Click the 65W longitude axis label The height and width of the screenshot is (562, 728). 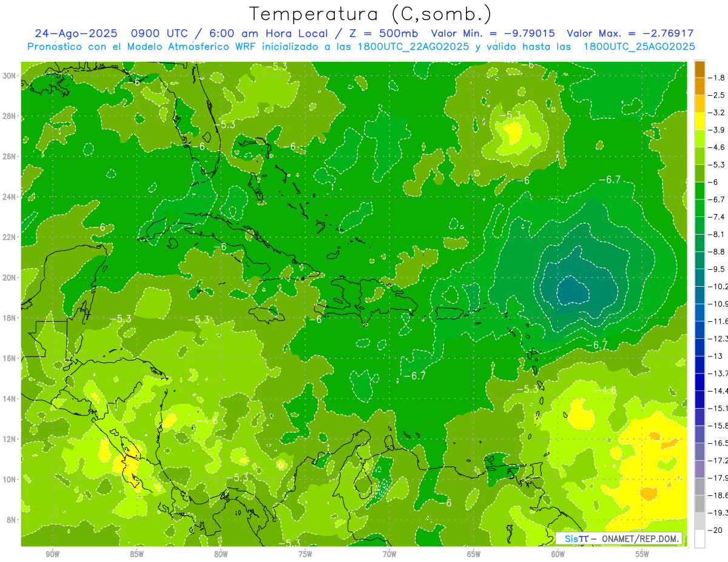pos(474,554)
